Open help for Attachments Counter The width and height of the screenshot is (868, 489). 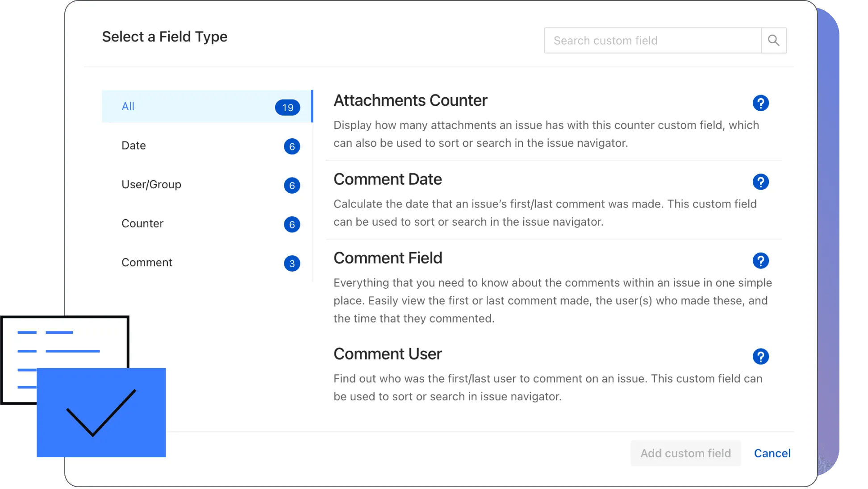click(x=760, y=103)
